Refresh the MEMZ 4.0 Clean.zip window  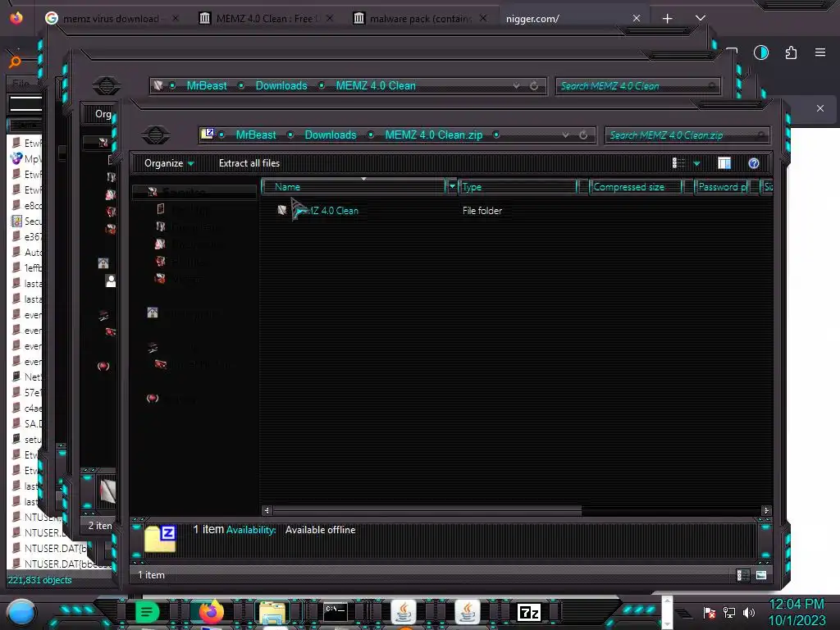click(583, 135)
